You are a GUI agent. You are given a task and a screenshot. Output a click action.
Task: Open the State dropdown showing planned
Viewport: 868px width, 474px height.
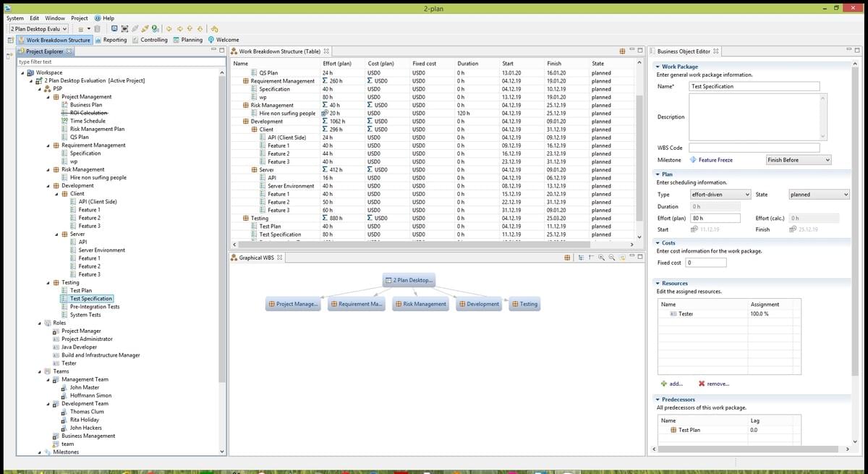(x=818, y=194)
